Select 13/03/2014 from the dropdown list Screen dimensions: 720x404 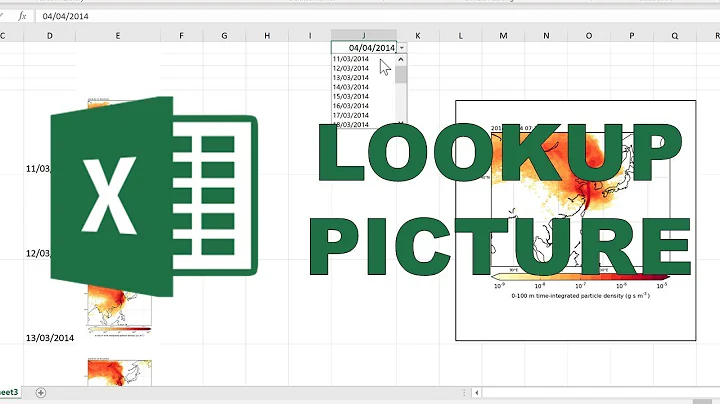coord(350,78)
